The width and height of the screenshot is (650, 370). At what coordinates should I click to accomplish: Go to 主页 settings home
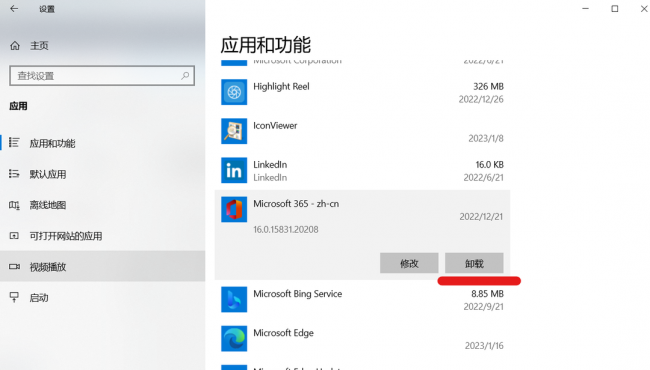coord(39,46)
